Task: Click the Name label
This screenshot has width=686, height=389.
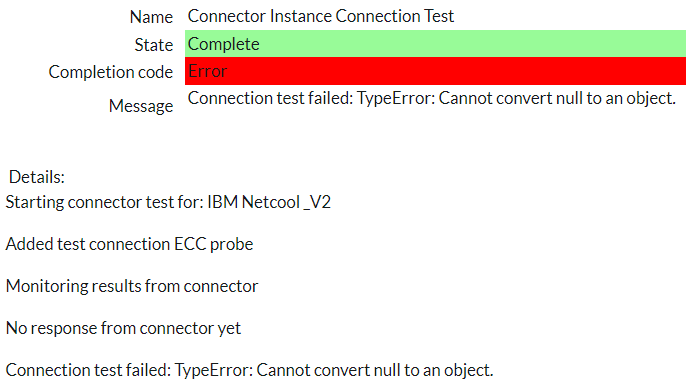Action: coord(151,17)
